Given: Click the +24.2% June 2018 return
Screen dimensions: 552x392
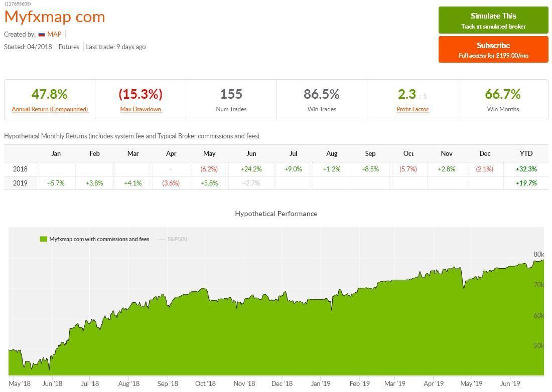Looking at the screenshot, I should click(251, 169).
